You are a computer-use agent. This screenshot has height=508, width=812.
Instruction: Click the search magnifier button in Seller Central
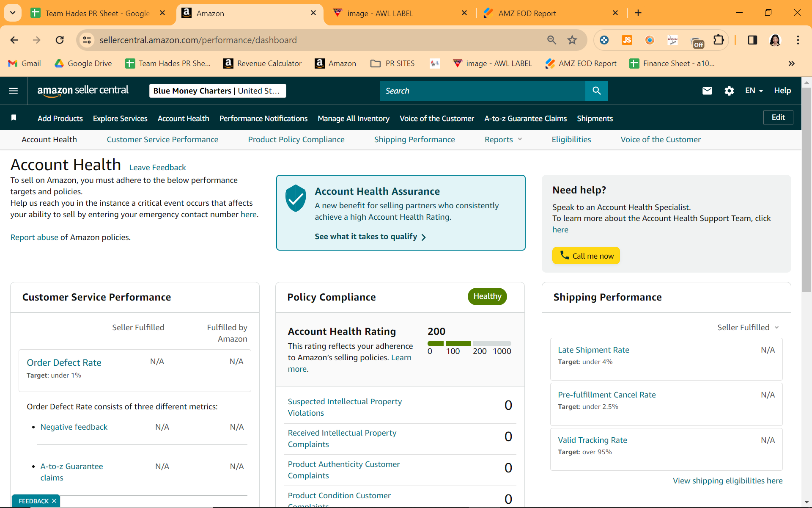(596, 91)
